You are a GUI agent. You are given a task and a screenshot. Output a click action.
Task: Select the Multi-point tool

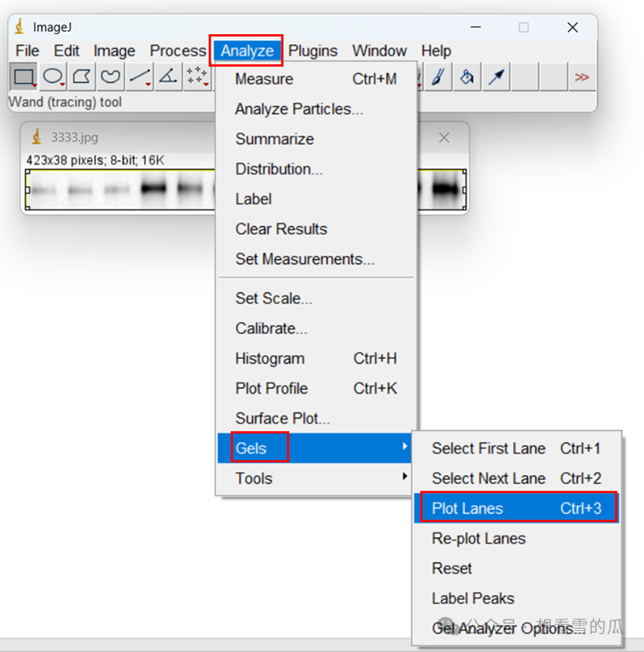(197, 77)
